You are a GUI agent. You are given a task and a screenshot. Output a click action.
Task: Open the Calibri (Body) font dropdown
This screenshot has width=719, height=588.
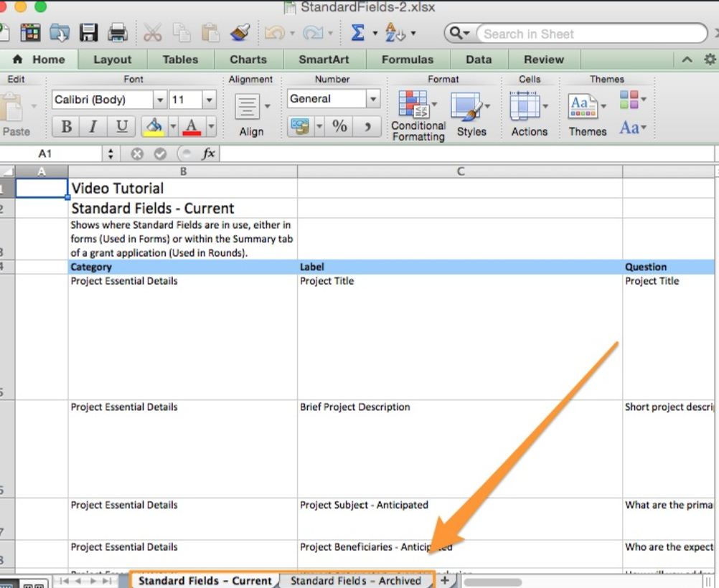[x=160, y=100]
